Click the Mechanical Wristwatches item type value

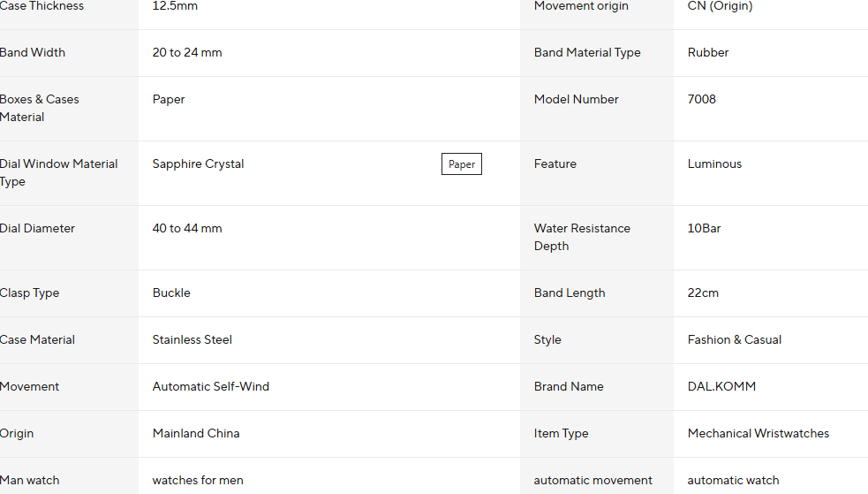(x=759, y=433)
